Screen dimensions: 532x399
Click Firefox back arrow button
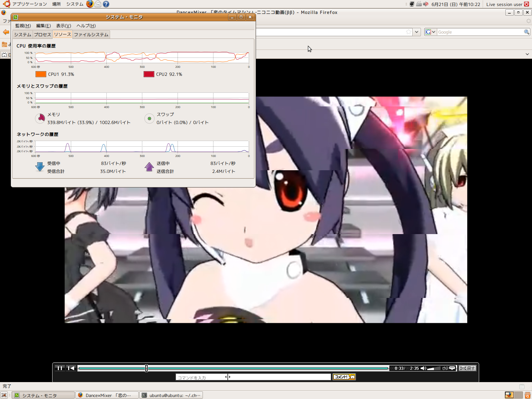coord(6,32)
